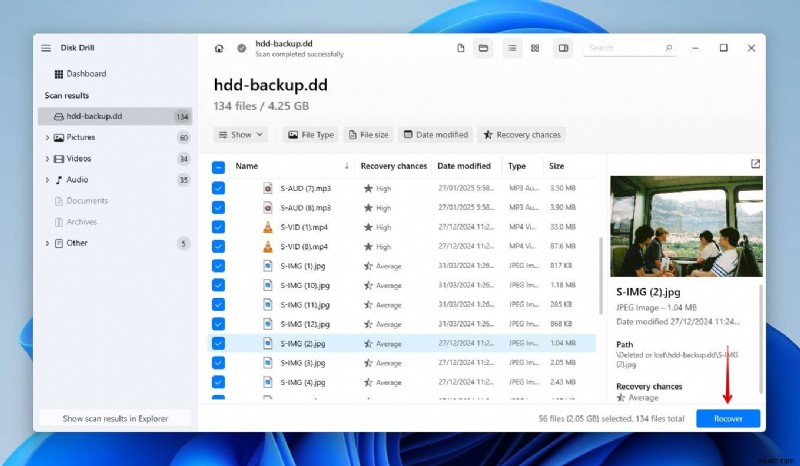
Task: Uncheck the S-VID (8).mp4 checkbox
Action: point(218,247)
